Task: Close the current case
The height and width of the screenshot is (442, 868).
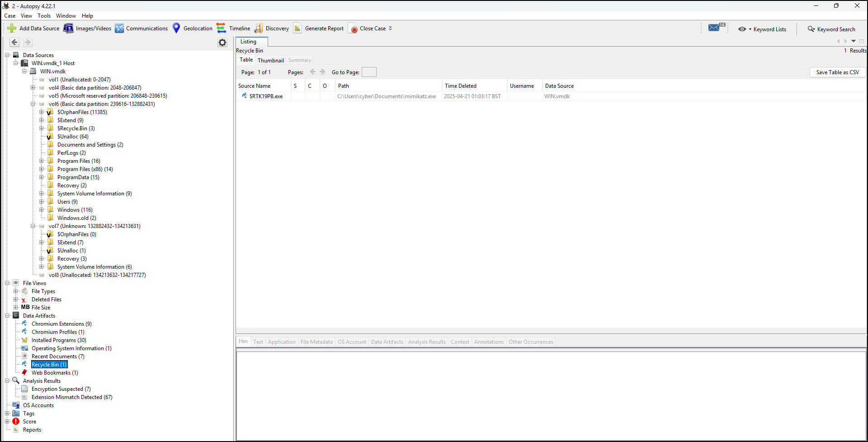Action: pos(367,29)
